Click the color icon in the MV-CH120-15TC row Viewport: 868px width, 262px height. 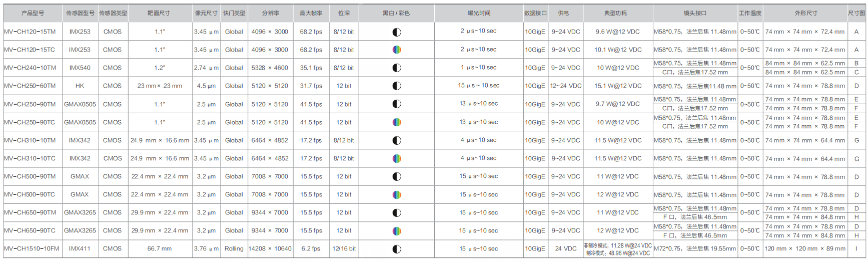tap(397, 50)
